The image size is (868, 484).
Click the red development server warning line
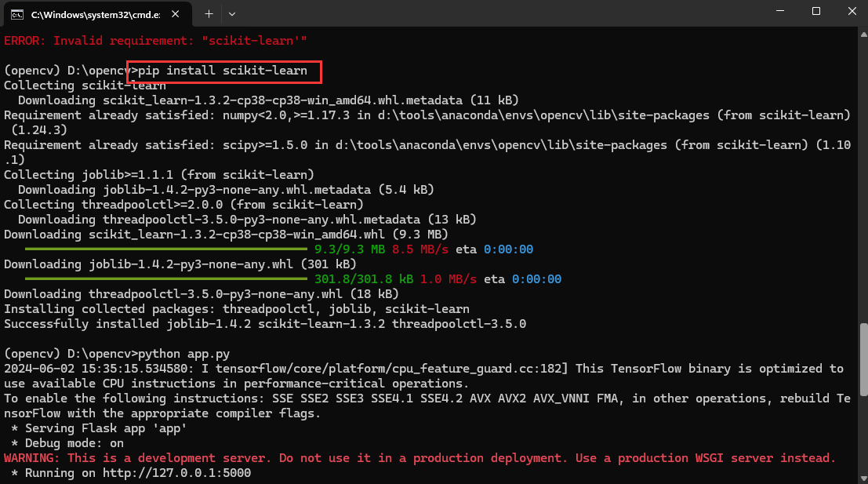click(419, 458)
